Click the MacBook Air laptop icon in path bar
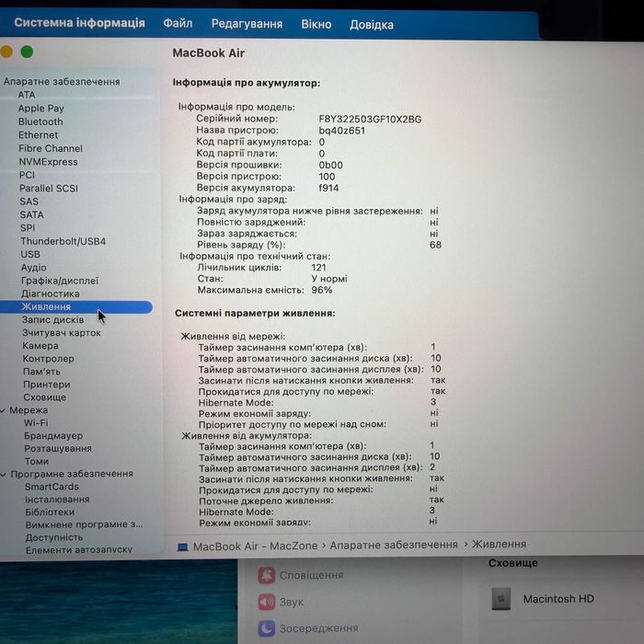644x644 pixels. 182,547
